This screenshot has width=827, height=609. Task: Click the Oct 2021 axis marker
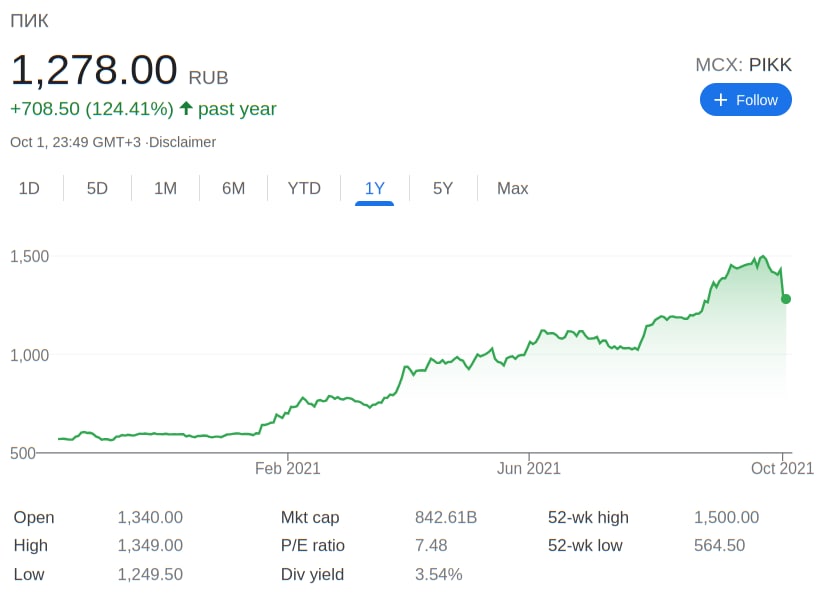pos(782,468)
